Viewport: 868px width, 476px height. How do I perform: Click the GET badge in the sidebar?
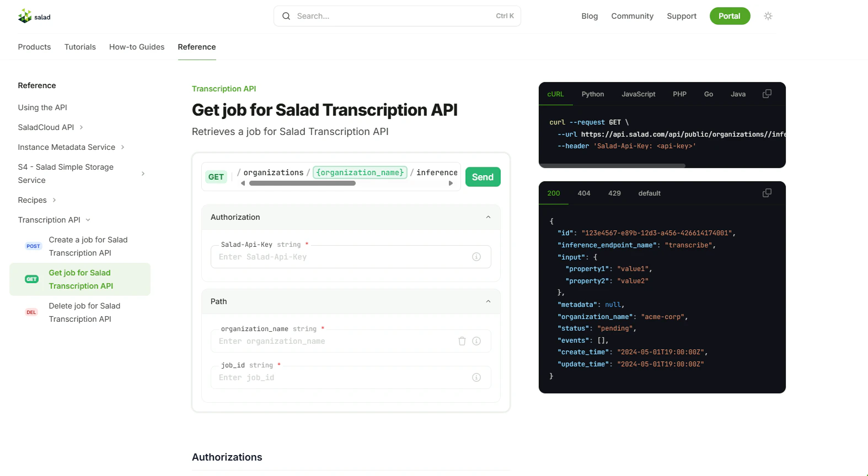pyautogui.click(x=32, y=279)
